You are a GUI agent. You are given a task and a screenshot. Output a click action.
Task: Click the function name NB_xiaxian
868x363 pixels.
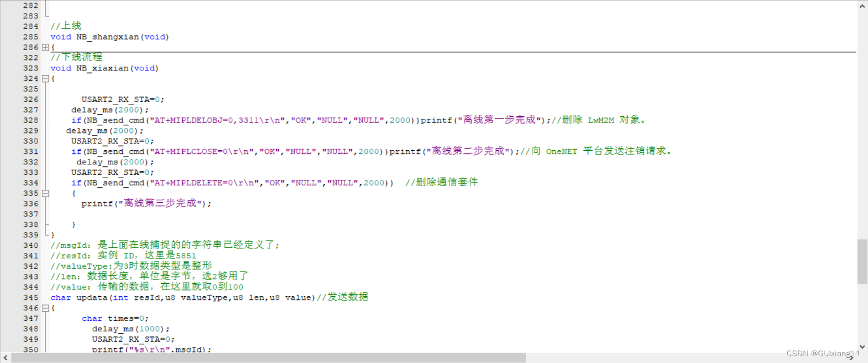[102, 68]
